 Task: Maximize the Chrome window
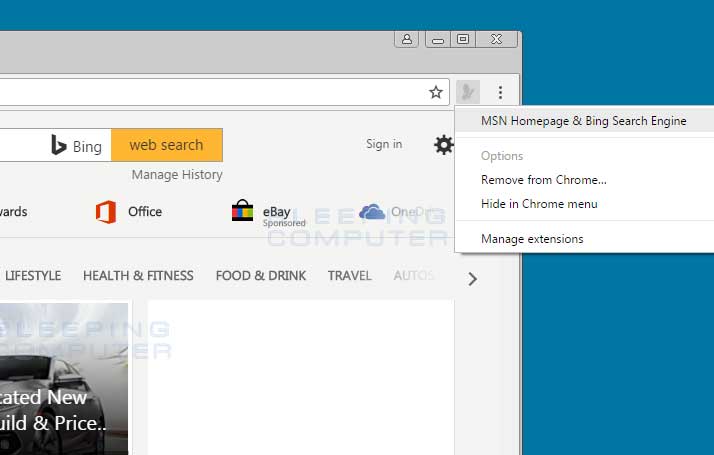pyautogui.click(x=463, y=39)
